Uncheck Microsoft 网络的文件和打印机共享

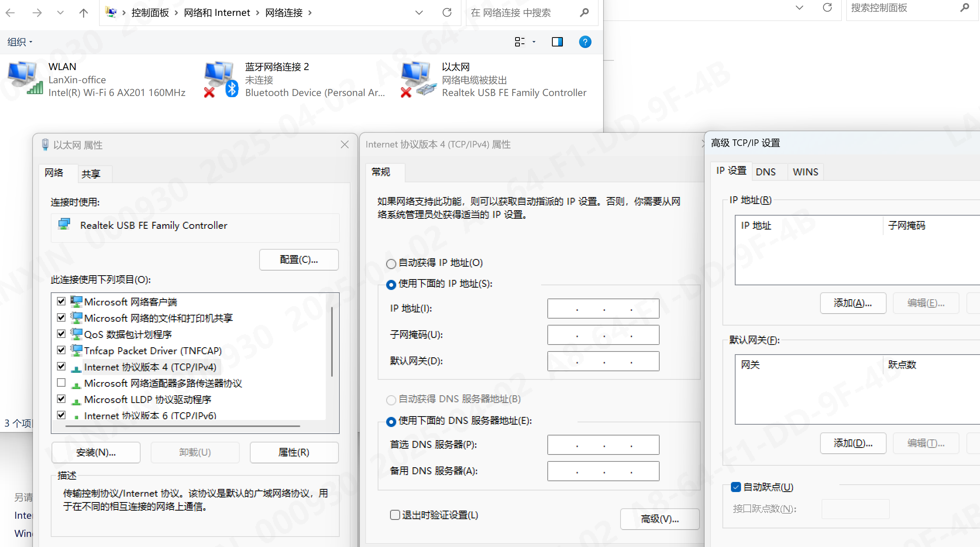pyautogui.click(x=61, y=317)
